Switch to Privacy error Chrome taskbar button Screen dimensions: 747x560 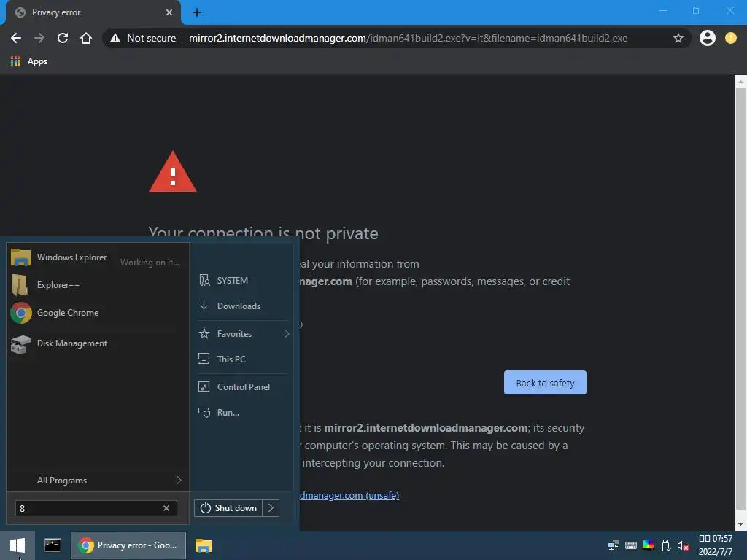click(x=128, y=545)
